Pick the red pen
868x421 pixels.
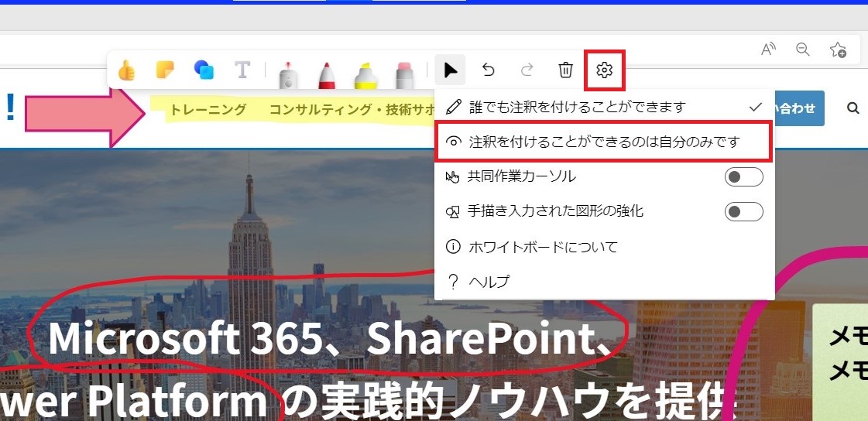(x=327, y=75)
